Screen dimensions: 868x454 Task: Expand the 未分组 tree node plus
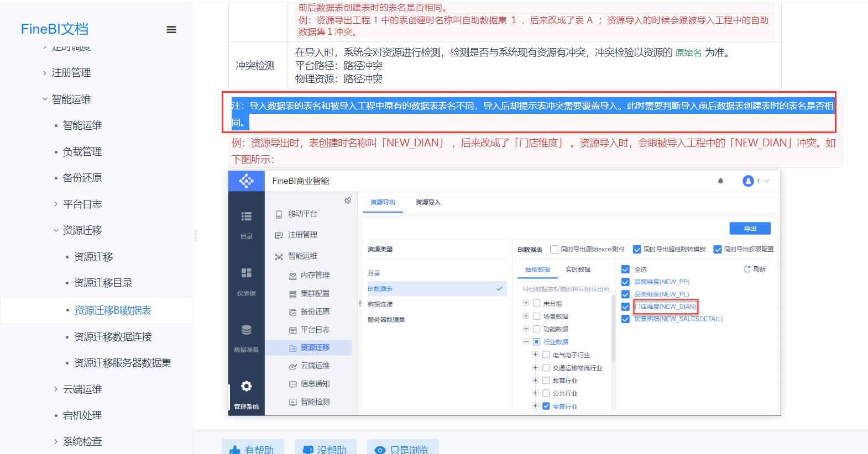click(x=526, y=303)
